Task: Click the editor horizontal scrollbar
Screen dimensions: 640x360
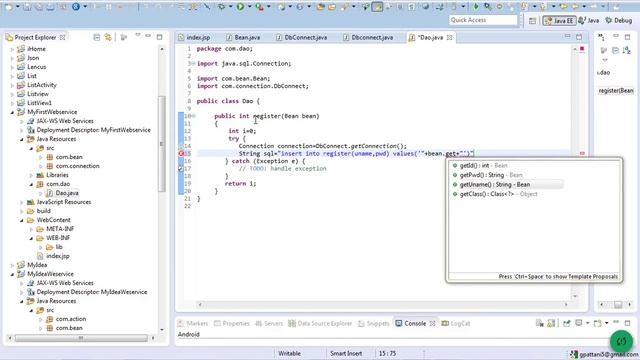Action: point(382,304)
